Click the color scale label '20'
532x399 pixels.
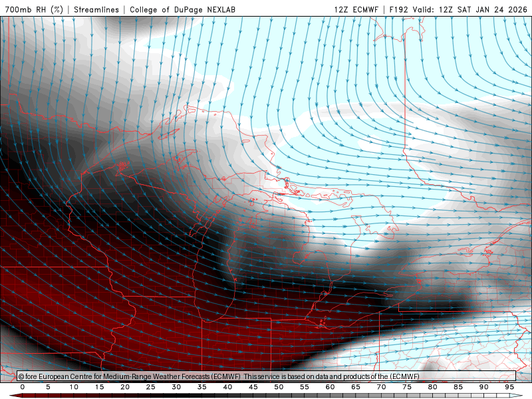(x=125, y=387)
